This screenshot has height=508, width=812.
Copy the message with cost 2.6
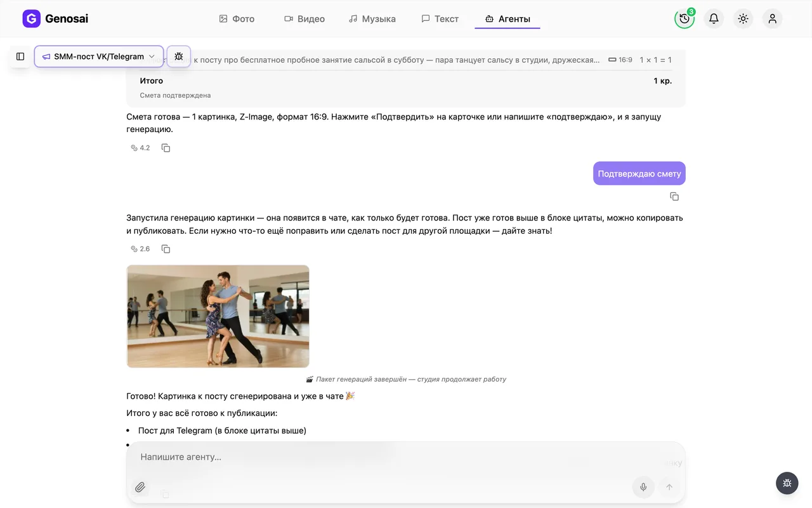pos(166,249)
